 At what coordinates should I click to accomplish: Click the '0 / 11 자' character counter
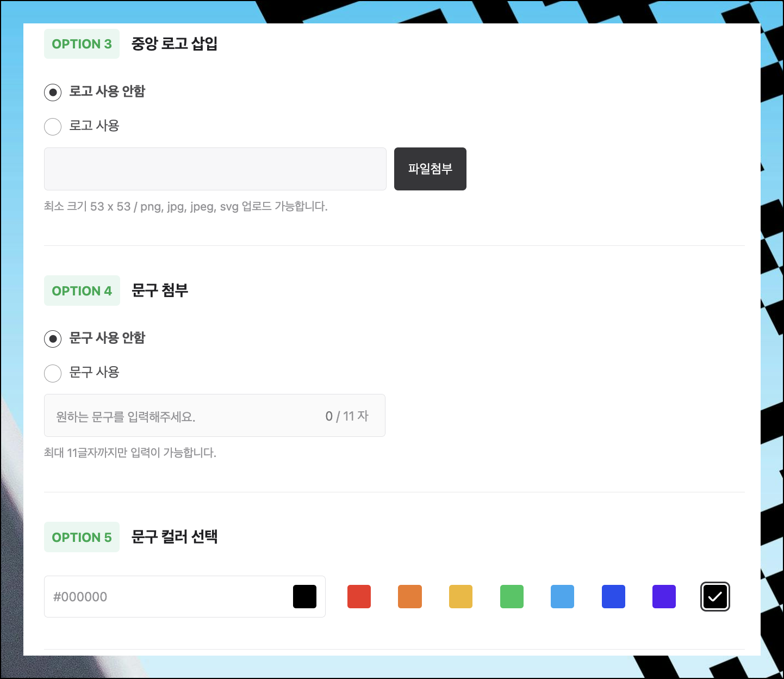coord(347,416)
